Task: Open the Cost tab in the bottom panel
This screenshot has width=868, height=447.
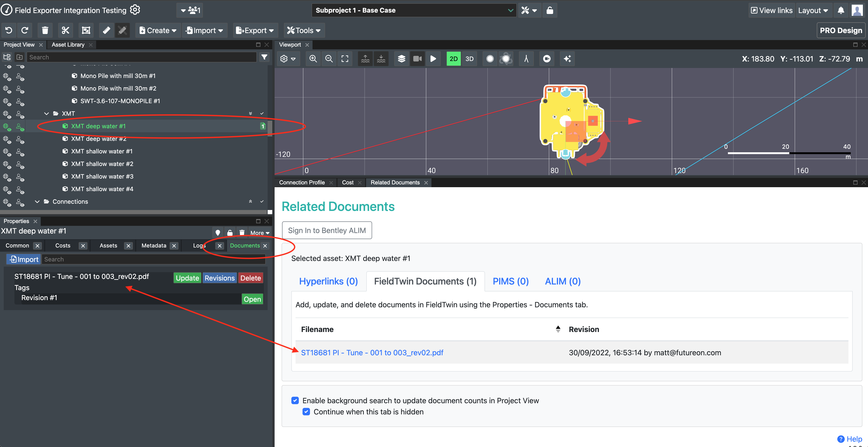Action: (348, 182)
